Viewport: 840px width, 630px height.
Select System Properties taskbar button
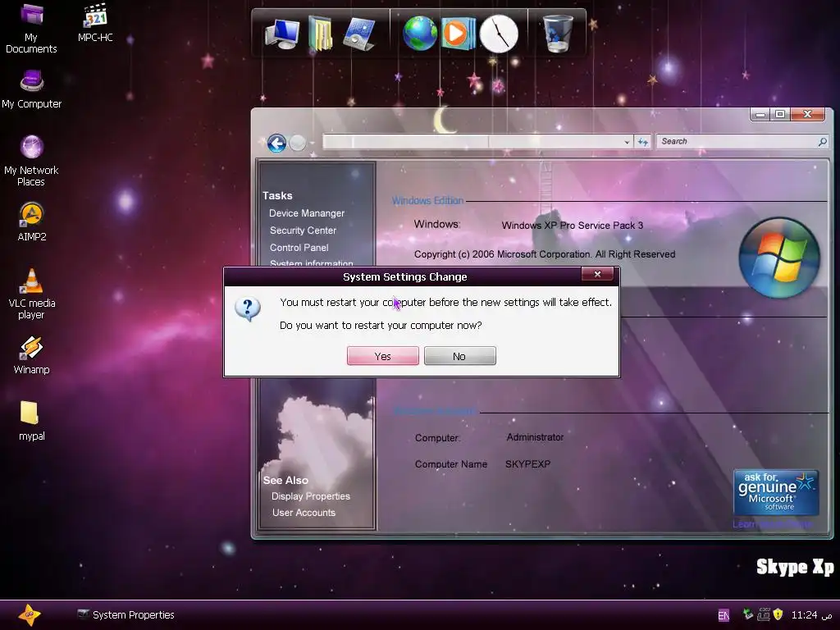(126, 615)
